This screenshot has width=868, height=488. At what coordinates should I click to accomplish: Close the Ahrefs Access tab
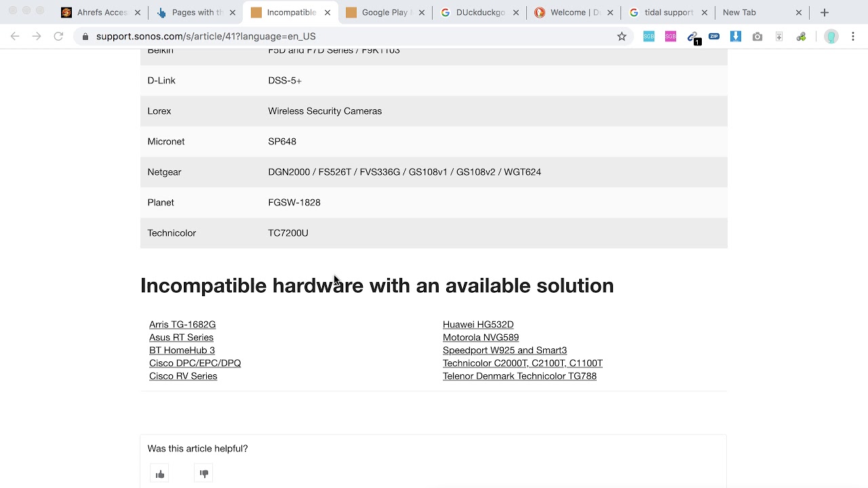(x=138, y=12)
